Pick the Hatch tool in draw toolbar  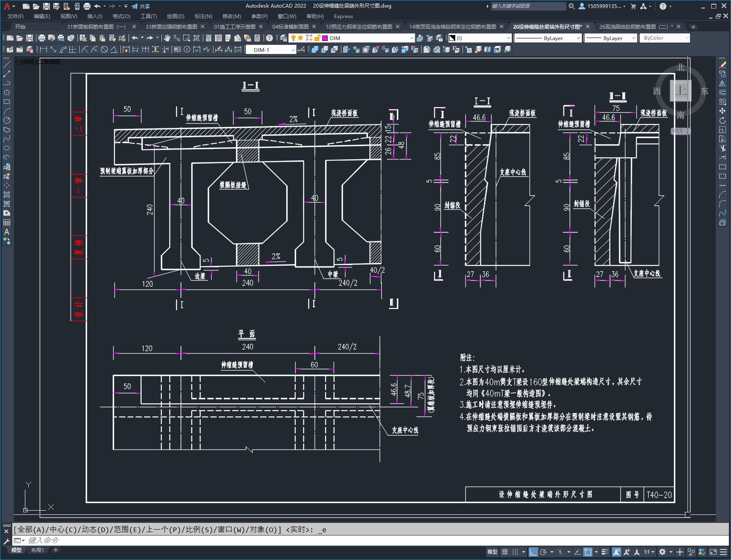(7, 195)
